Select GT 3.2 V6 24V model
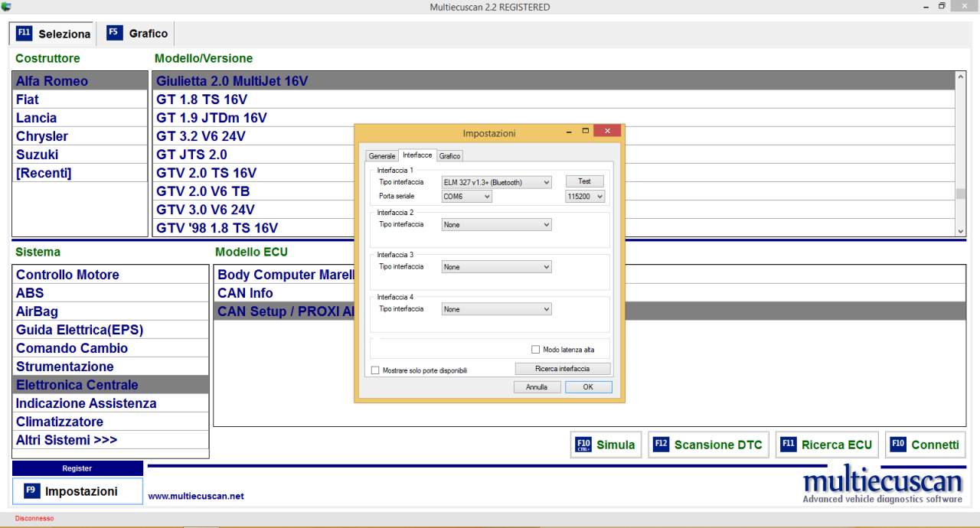980x528 pixels. [253, 136]
